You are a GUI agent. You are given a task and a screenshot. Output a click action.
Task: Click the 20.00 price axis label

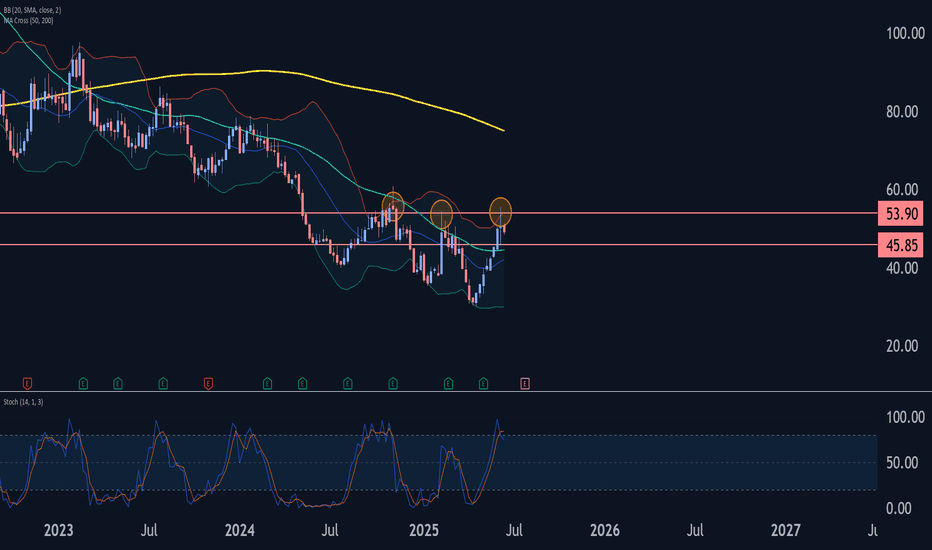click(902, 345)
